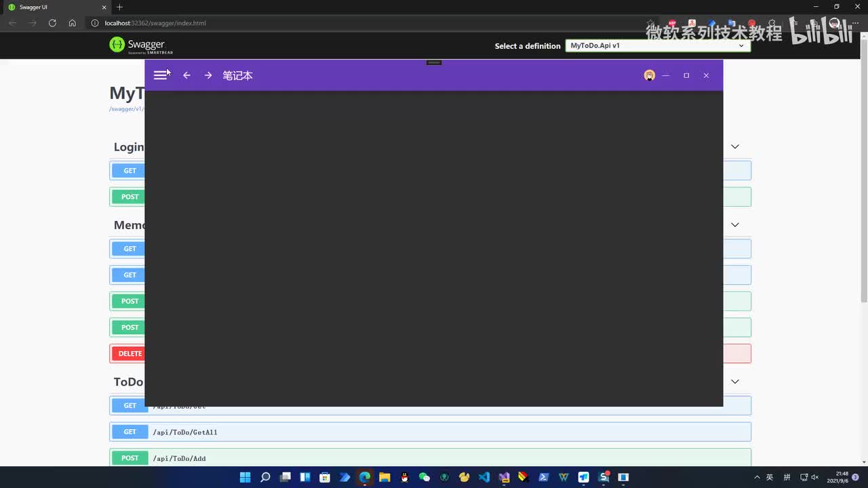Open QQ from the taskbar
Viewport: 868px width, 488px height.
[405, 477]
